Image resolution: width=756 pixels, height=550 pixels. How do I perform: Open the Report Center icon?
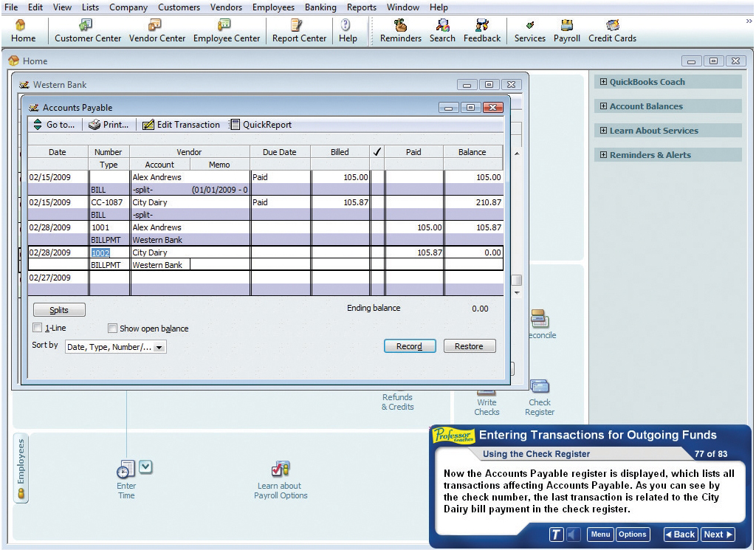(x=299, y=31)
